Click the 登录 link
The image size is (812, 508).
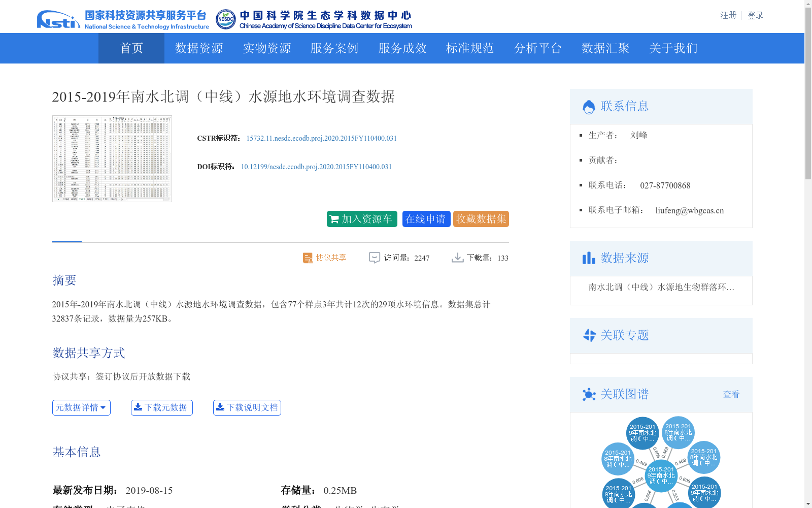coord(755,15)
